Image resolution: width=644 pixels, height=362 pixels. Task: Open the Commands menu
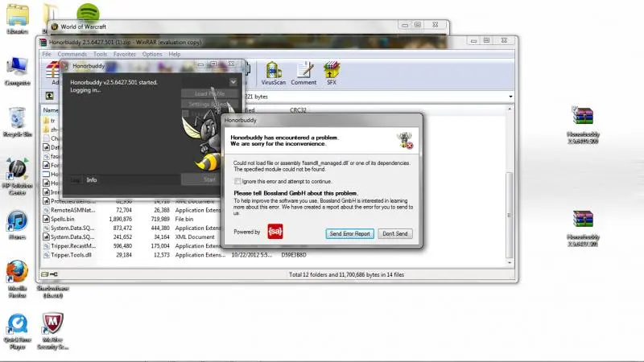(72, 54)
